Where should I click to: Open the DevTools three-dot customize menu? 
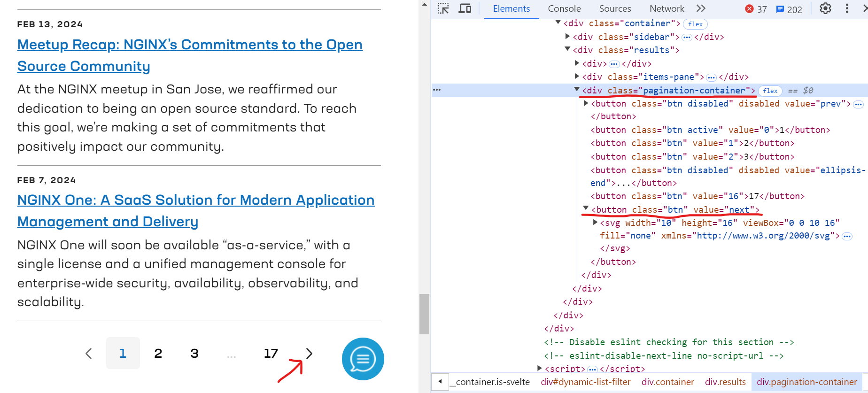pos(847,8)
